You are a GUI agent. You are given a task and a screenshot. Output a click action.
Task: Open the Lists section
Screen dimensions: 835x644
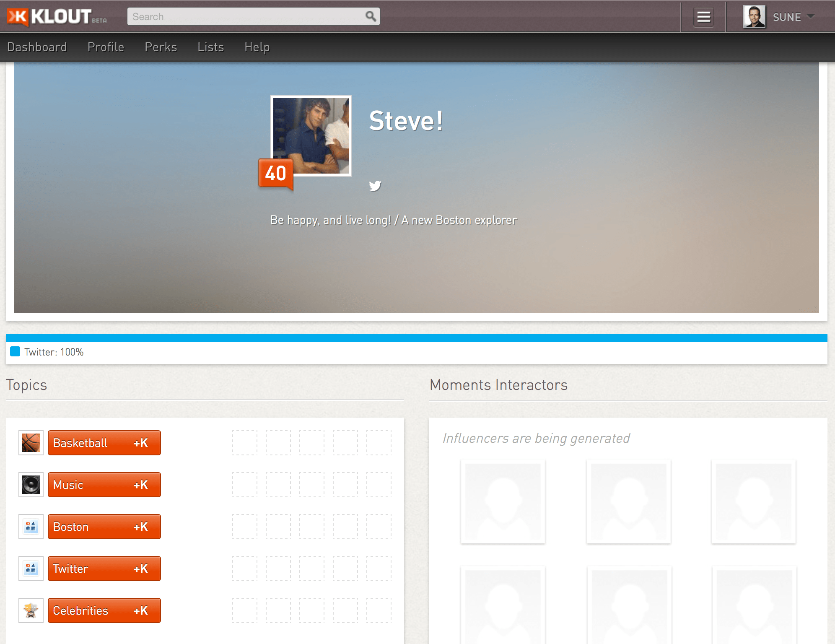(x=210, y=47)
